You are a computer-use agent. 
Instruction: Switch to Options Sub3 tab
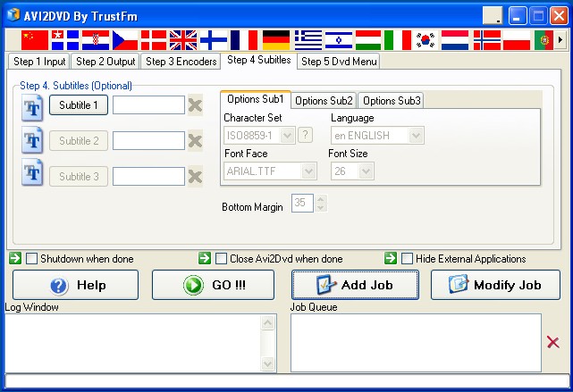pyautogui.click(x=392, y=100)
